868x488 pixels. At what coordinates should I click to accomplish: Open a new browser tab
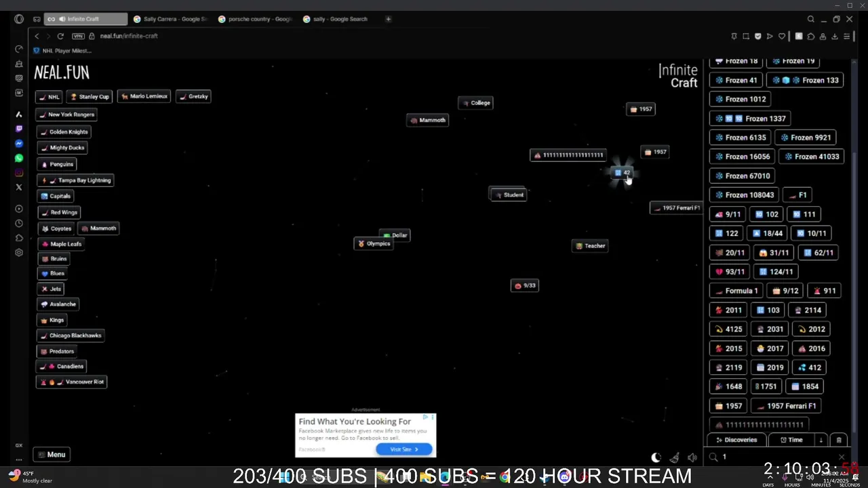coord(389,19)
